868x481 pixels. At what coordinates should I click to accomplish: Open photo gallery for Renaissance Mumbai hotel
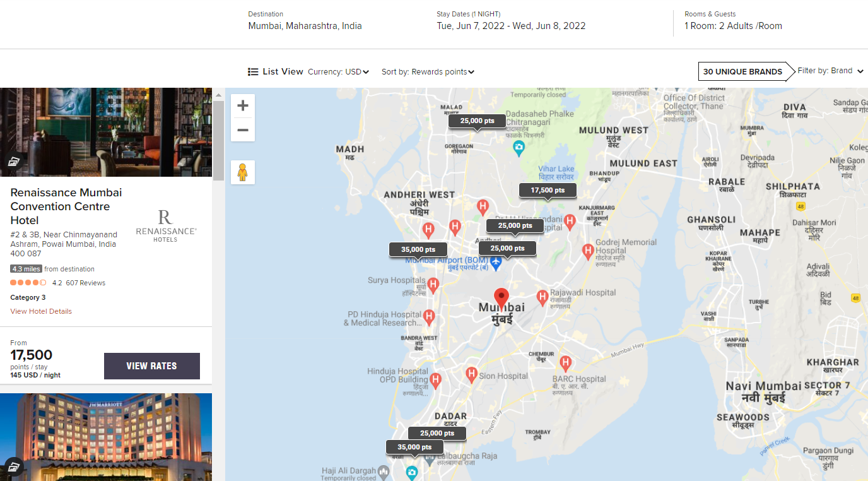pos(14,162)
